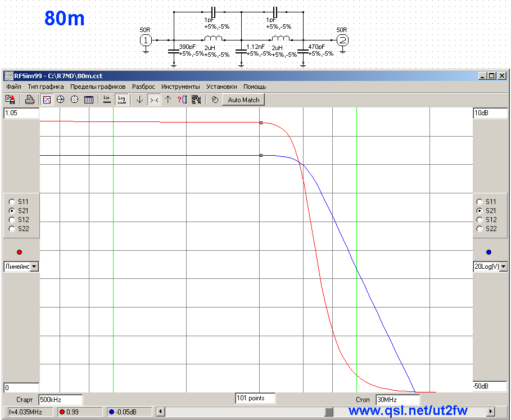Open the www.qsl.net/ut2fw link
Image resolution: width=511 pixels, height=420 pixels.
click(408, 410)
